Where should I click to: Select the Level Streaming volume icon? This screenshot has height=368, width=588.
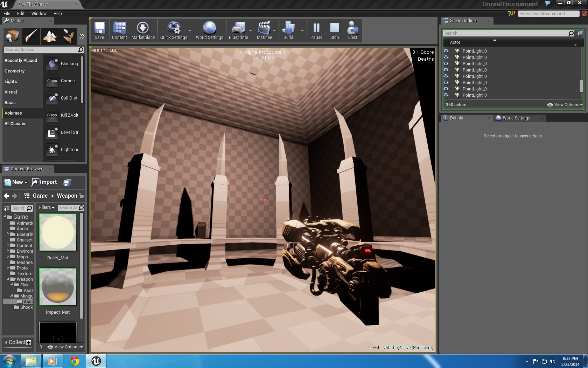[x=52, y=132]
